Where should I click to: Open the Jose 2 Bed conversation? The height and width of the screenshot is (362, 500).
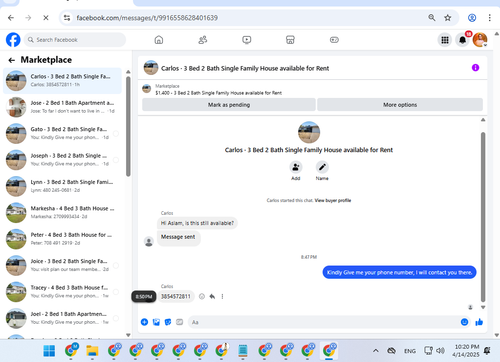62,107
